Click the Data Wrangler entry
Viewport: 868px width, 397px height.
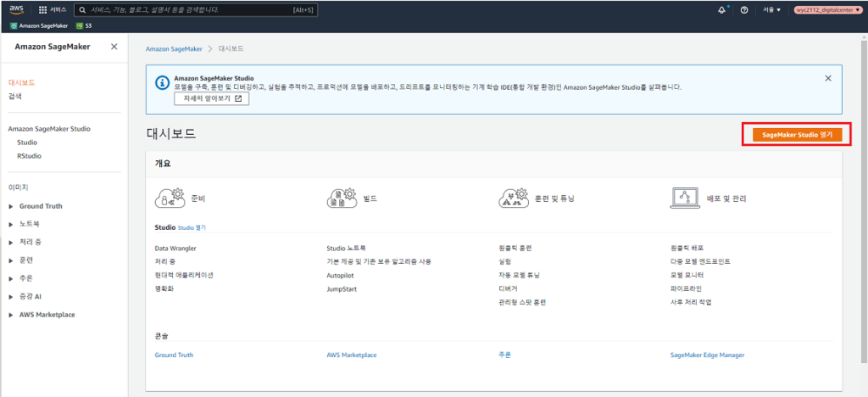[175, 249]
